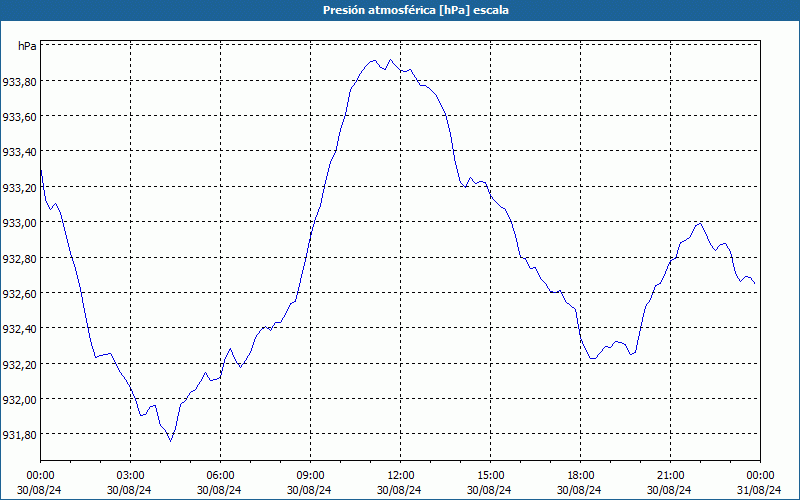The image size is (800, 500).
Task: Click the 06:00 time axis label
Action: 220,475
